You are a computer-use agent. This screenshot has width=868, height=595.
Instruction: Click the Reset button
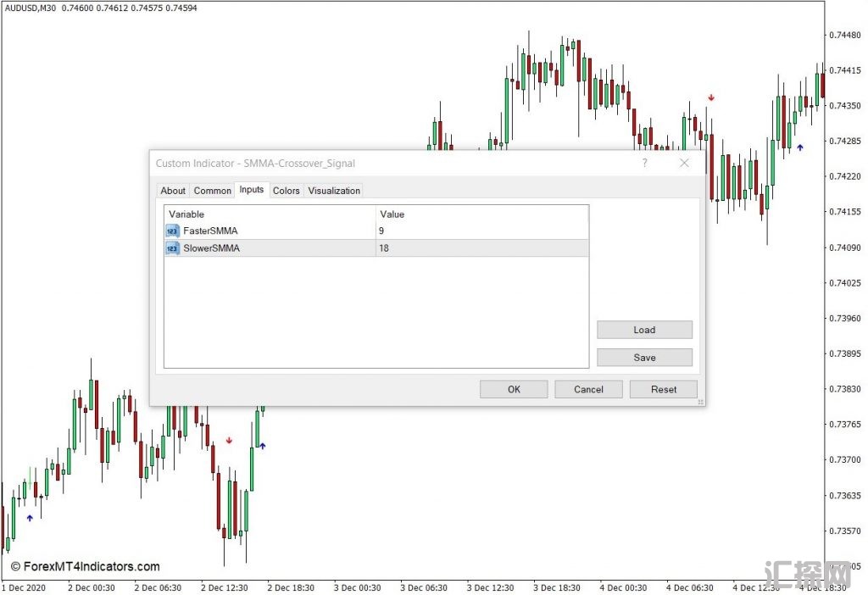point(663,389)
